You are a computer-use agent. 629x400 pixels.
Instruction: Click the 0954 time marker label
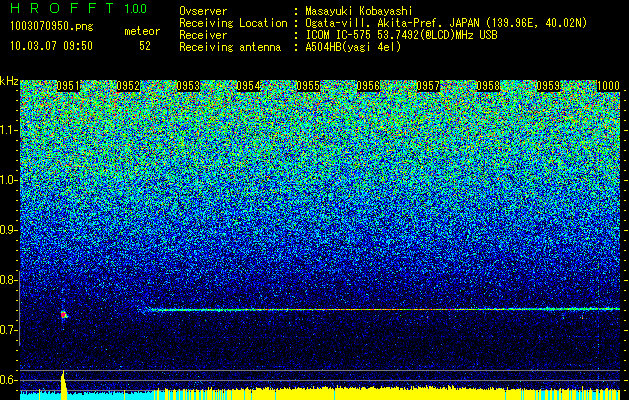pyautogui.click(x=248, y=86)
